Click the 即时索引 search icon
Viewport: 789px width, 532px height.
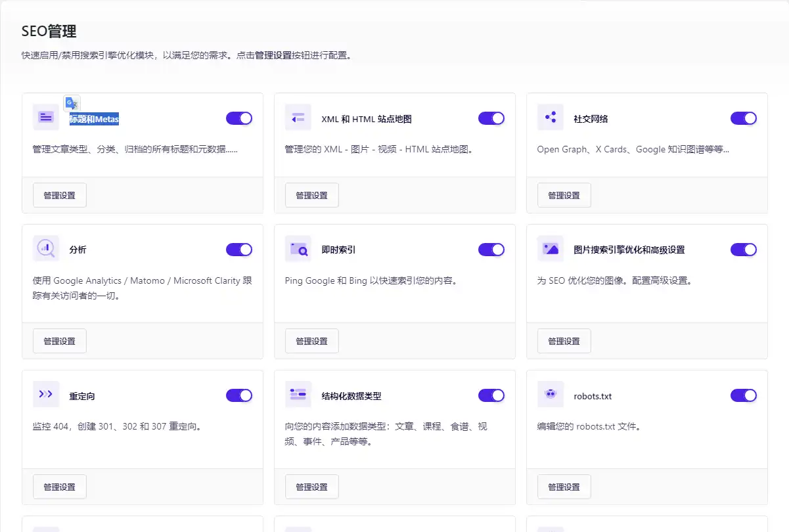(x=298, y=249)
